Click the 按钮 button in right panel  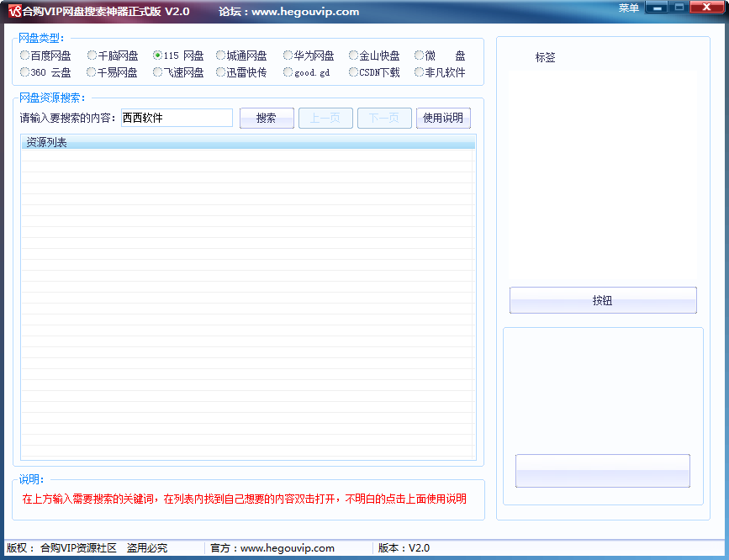point(603,300)
